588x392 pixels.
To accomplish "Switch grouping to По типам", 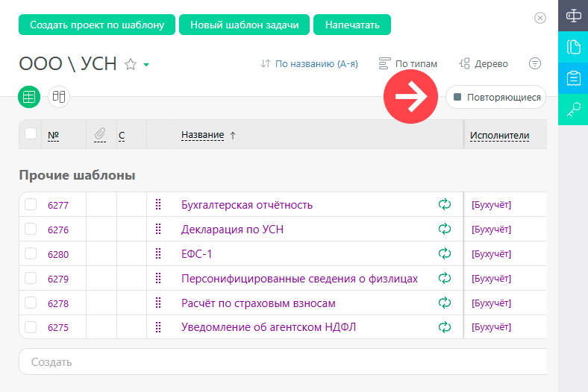I will [x=408, y=63].
